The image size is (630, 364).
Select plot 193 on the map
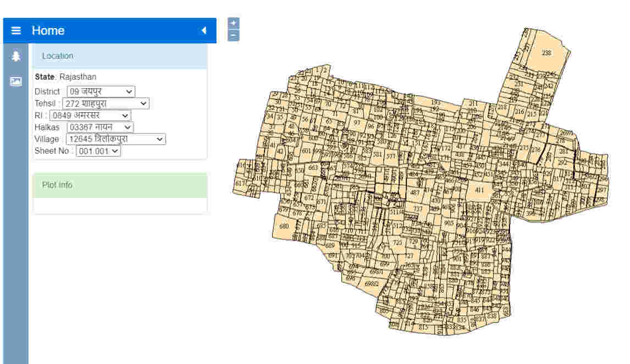pyautogui.click(x=435, y=102)
